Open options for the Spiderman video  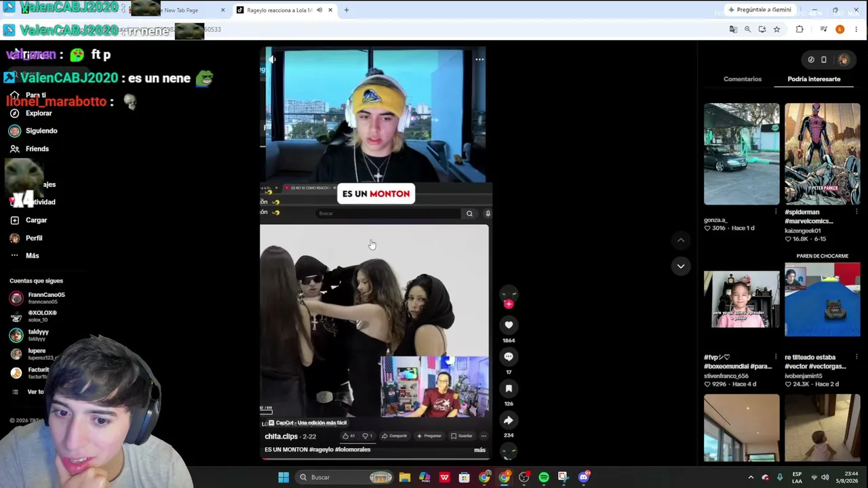(856, 212)
